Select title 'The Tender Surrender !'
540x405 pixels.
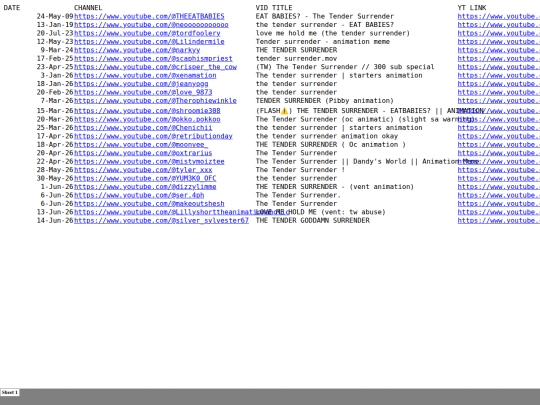tap(300, 170)
